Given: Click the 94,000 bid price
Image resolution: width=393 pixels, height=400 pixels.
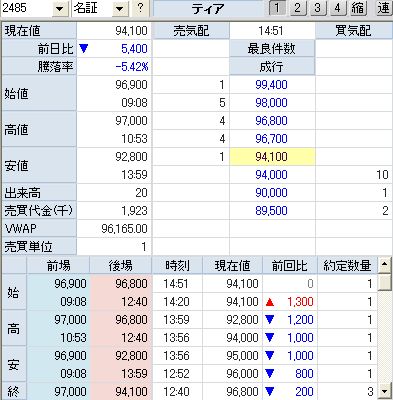Looking at the screenshot, I should pyautogui.click(x=271, y=175).
